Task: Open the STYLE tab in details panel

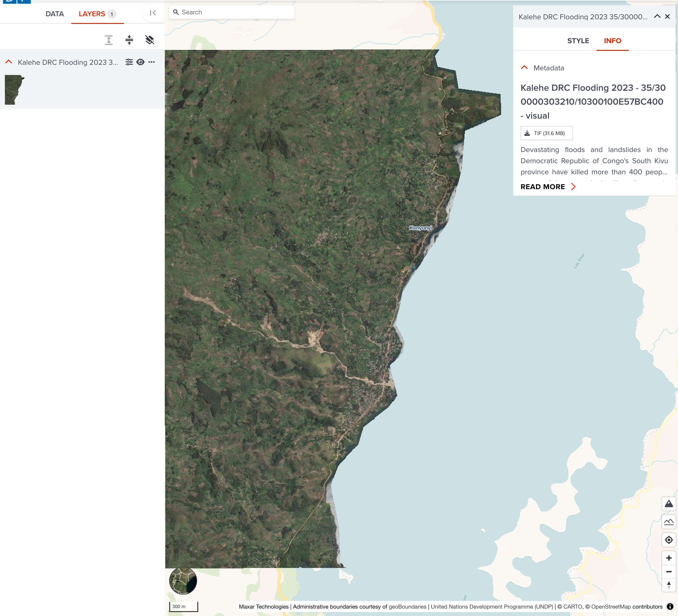Action: [x=578, y=41]
